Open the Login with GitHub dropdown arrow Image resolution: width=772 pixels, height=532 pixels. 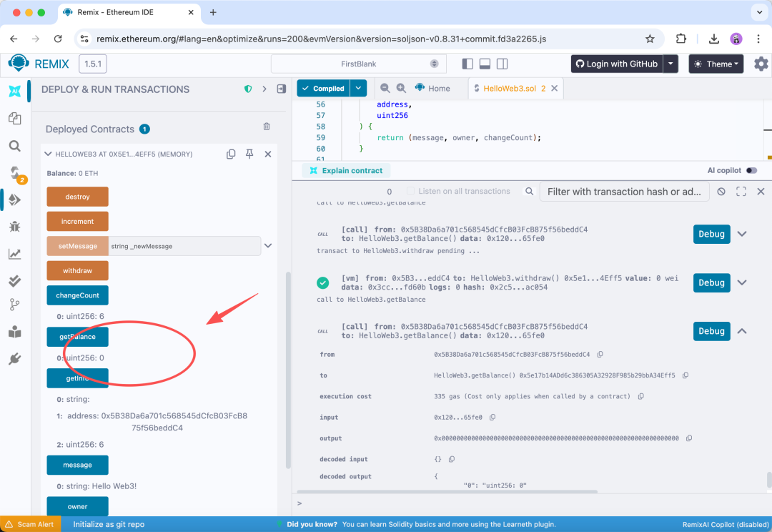pos(670,64)
